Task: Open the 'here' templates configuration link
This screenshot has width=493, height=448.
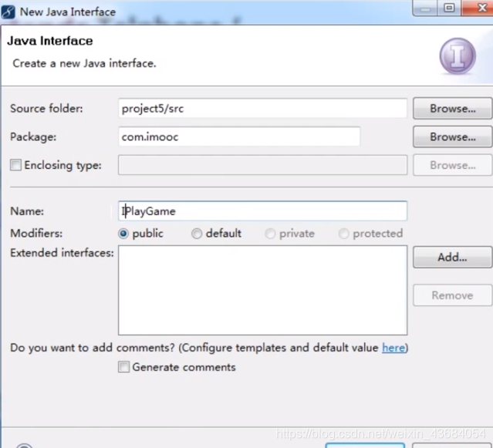Action: click(393, 348)
